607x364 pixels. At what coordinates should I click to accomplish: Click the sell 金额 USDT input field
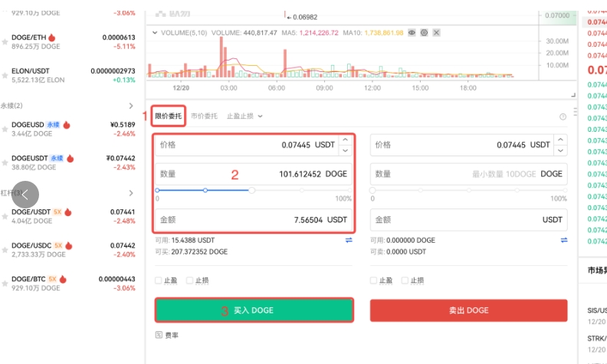tap(469, 220)
